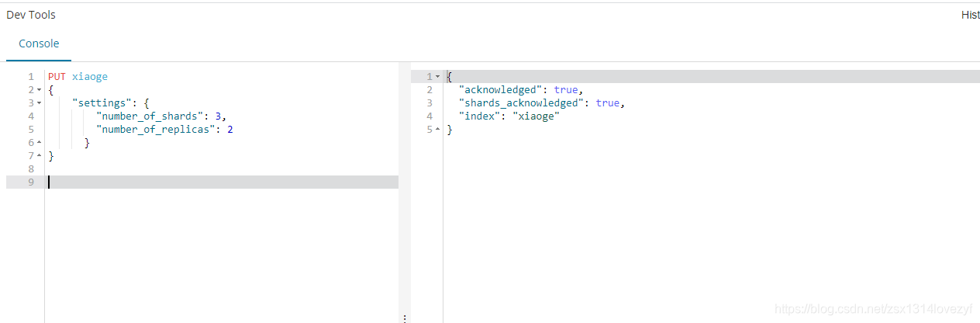Collapse the settings block fold arrow on line 3
This screenshot has width=980, height=323.
click(40, 103)
